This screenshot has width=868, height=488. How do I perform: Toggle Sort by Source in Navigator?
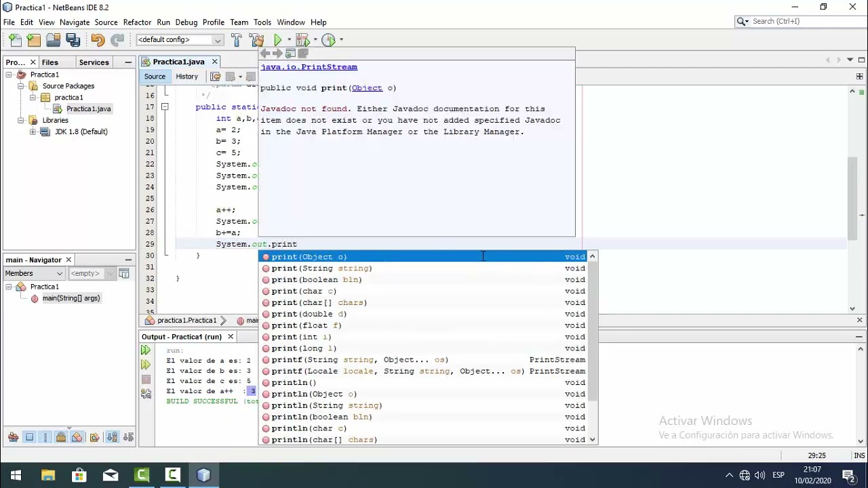(x=128, y=437)
